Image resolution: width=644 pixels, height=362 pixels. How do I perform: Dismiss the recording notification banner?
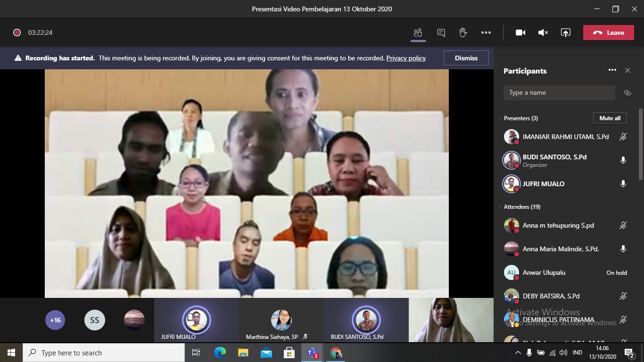tap(466, 58)
